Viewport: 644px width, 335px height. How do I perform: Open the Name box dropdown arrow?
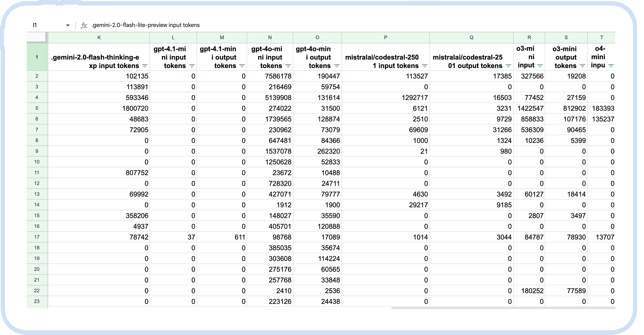(x=68, y=25)
